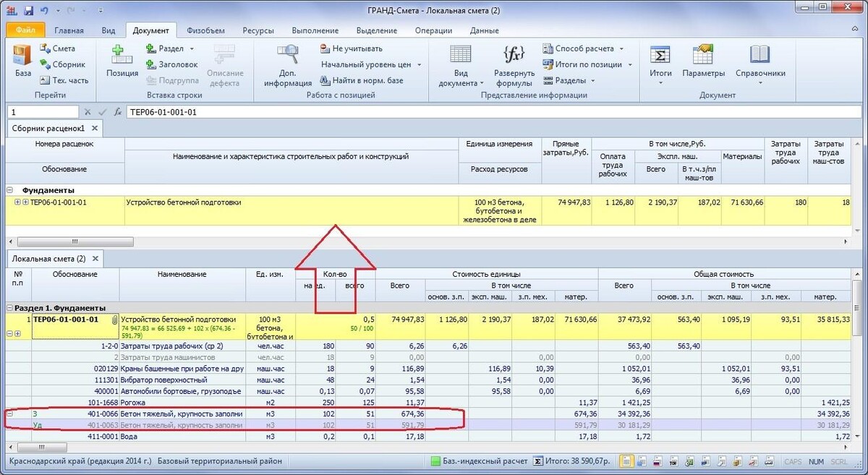Screen dimensions: 868x475
Task: Go to Смета via its ribbon icon
Action: 58,48
